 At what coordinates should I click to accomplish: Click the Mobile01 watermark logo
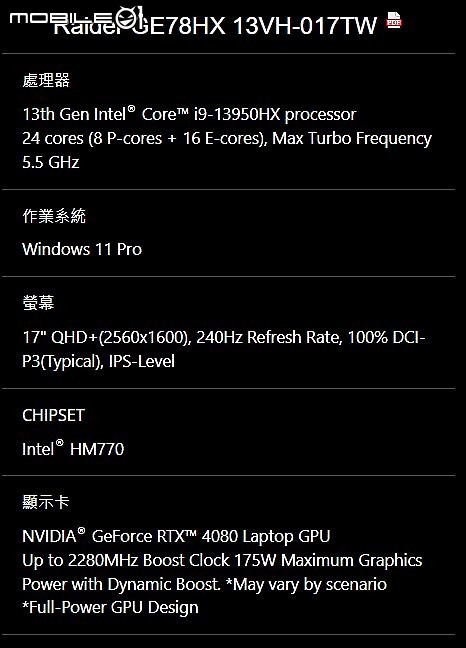tap(78, 19)
